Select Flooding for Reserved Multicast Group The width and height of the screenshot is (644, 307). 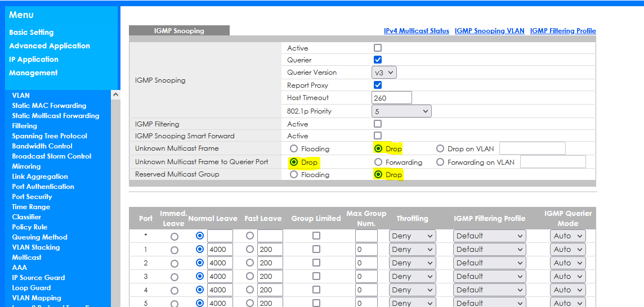[294, 175]
